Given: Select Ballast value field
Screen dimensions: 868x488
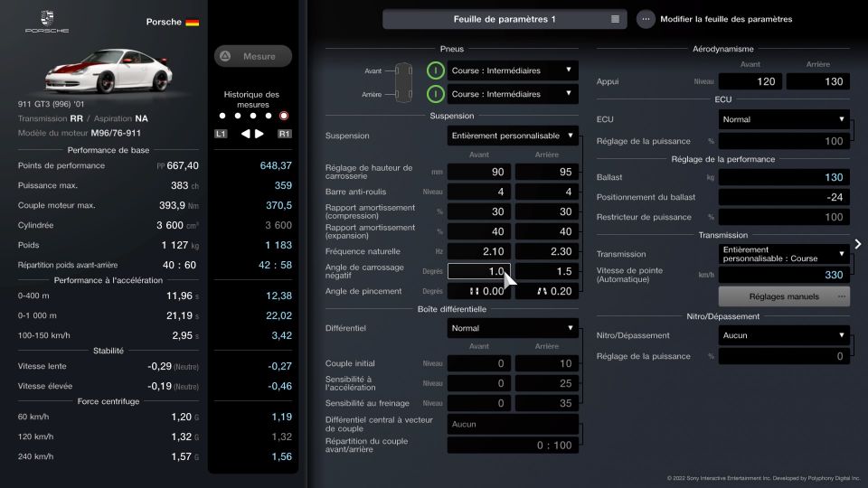Looking at the screenshot, I should coord(784,177).
